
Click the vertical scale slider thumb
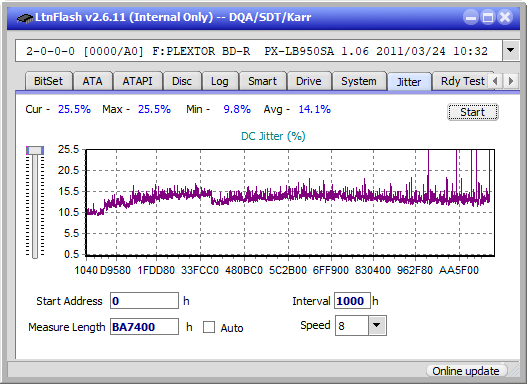tap(35, 150)
